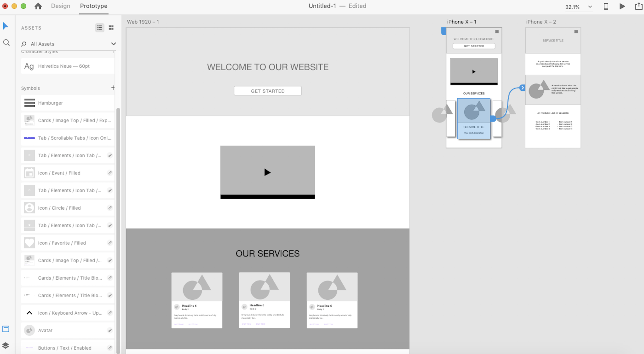Viewport: 644px width, 354px height.
Task: Click GET STARTED button on web artboard
Action: pos(268,91)
